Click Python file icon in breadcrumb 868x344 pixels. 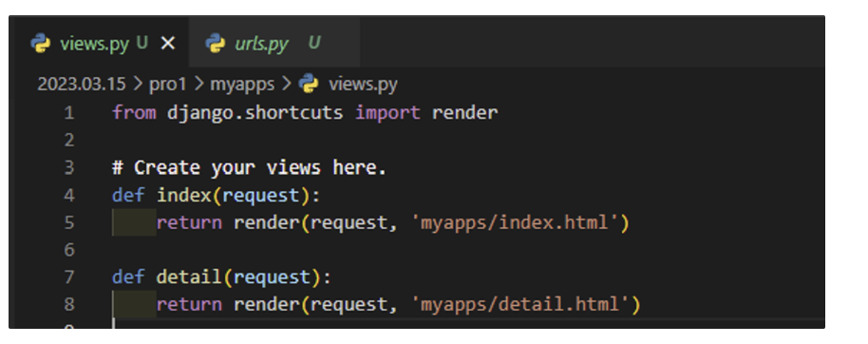pos(309,85)
